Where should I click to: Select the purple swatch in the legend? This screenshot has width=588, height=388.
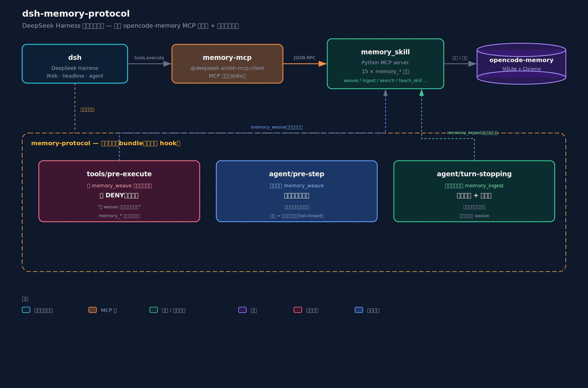(242, 310)
